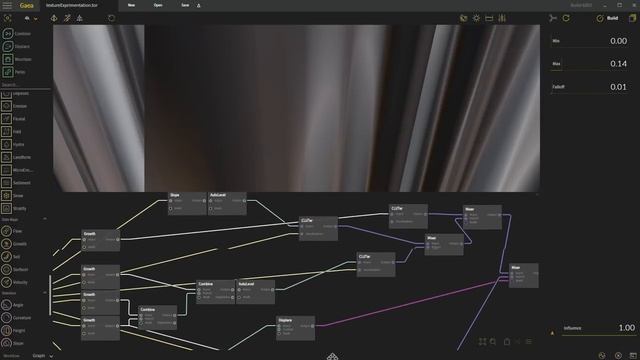Image resolution: width=640 pixels, height=360 pixels.
Task: Adjust the Min slider
Action: pyautogui.click(x=590, y=41)
